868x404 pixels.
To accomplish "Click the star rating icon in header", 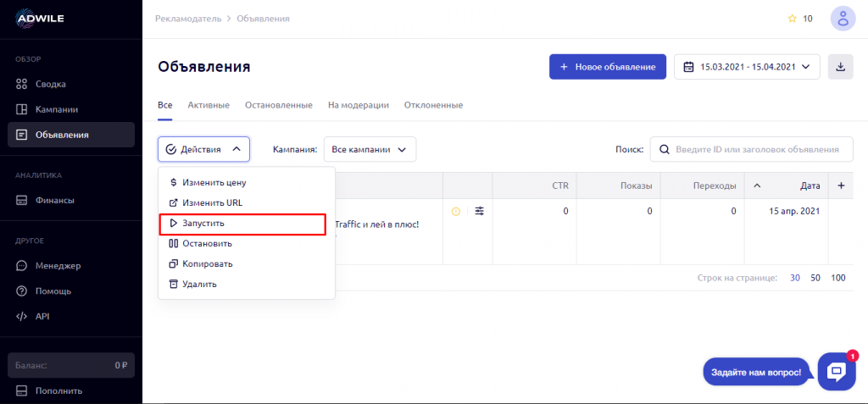I will [x=792, y=19].
